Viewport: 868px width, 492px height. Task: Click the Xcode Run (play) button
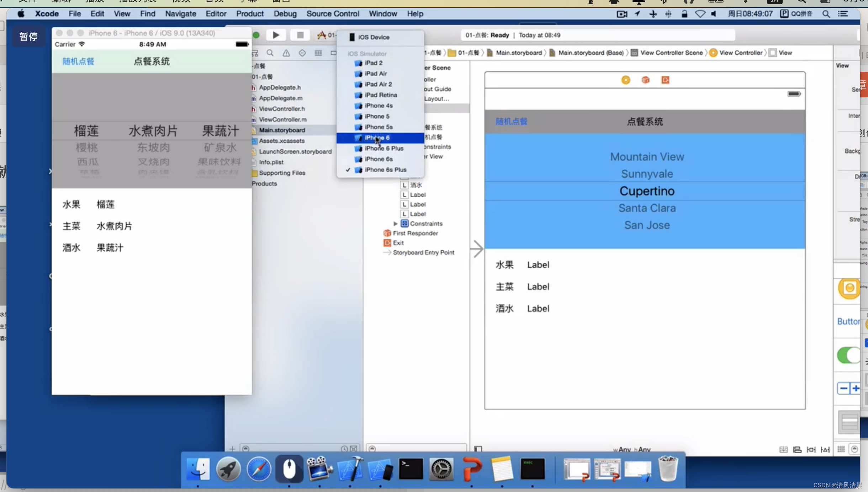[x=276, y=35]
